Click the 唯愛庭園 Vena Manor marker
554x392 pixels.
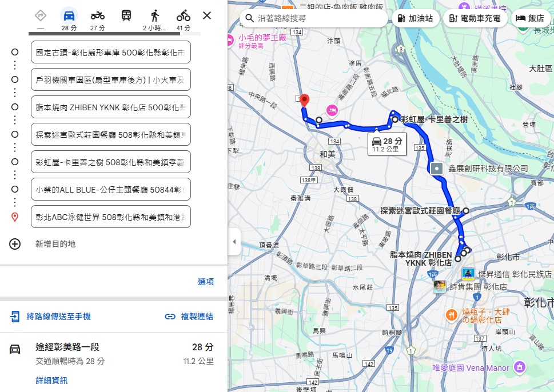519,367
